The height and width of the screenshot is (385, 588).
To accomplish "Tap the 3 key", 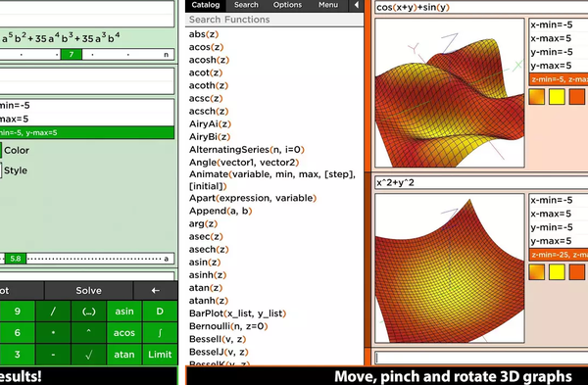I will [x=18, y=354].
